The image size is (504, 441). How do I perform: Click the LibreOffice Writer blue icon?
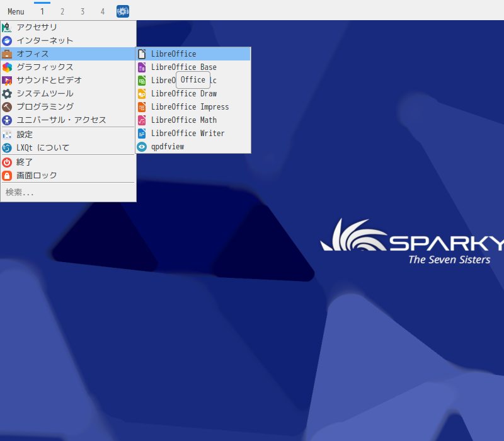click(x=142, y=133)
